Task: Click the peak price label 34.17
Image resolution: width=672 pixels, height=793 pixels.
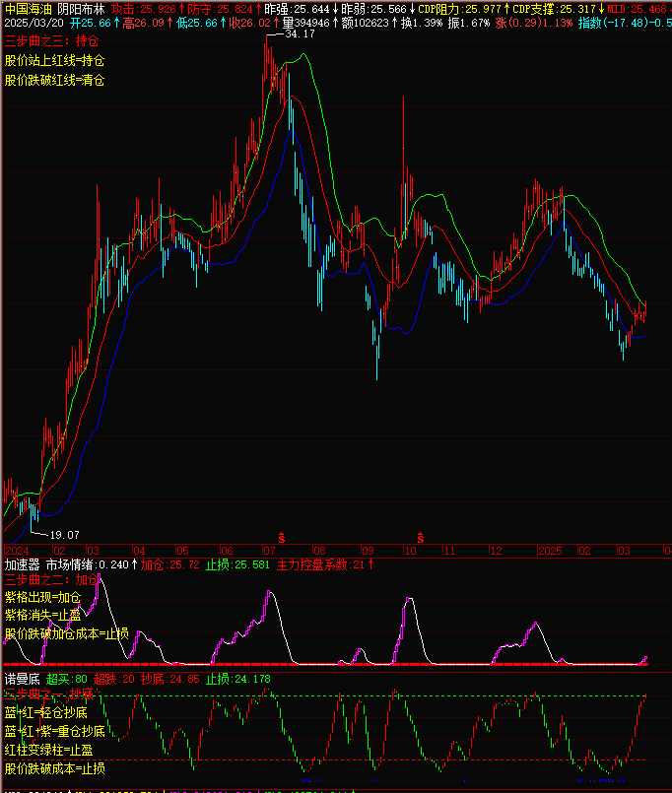Action: pos(300,33)
